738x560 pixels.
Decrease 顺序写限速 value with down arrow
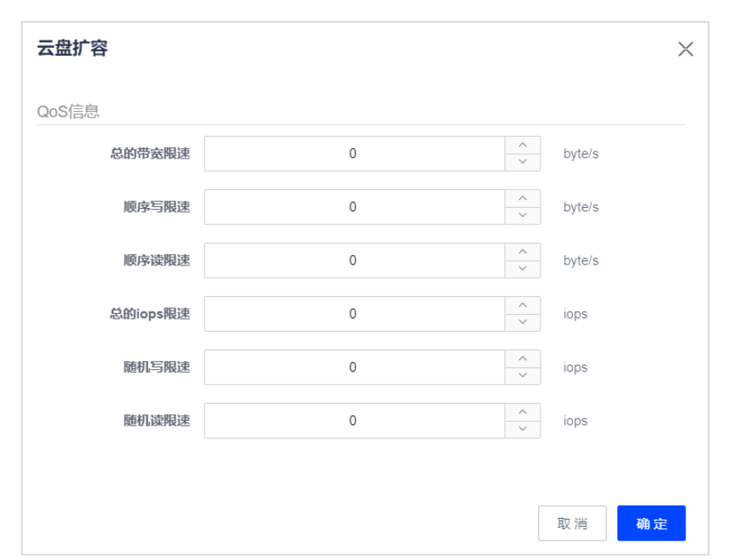[x=523, y=215]
